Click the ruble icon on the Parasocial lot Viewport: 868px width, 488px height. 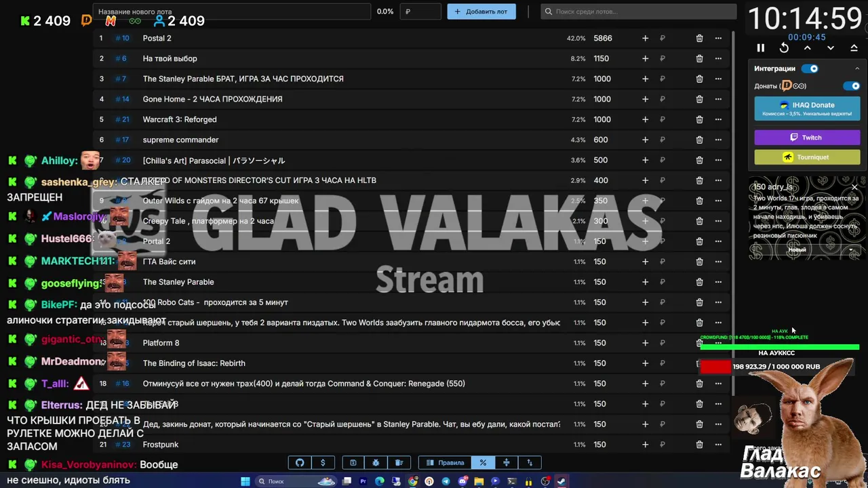(663, 161)
